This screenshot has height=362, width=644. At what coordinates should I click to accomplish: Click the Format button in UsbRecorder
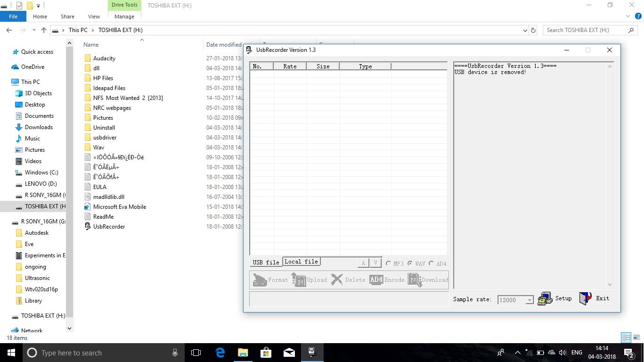point(270,280)
